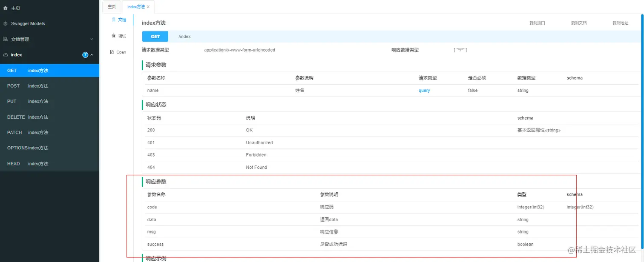Click false in 是否必须 column

473,91
